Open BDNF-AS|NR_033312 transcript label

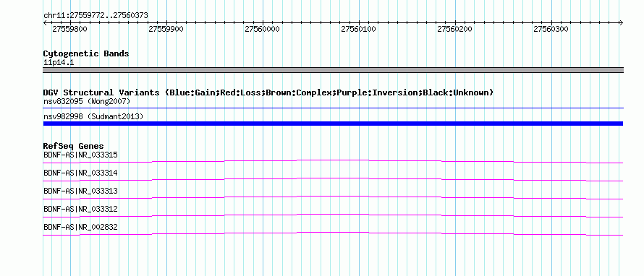point(80,209)
